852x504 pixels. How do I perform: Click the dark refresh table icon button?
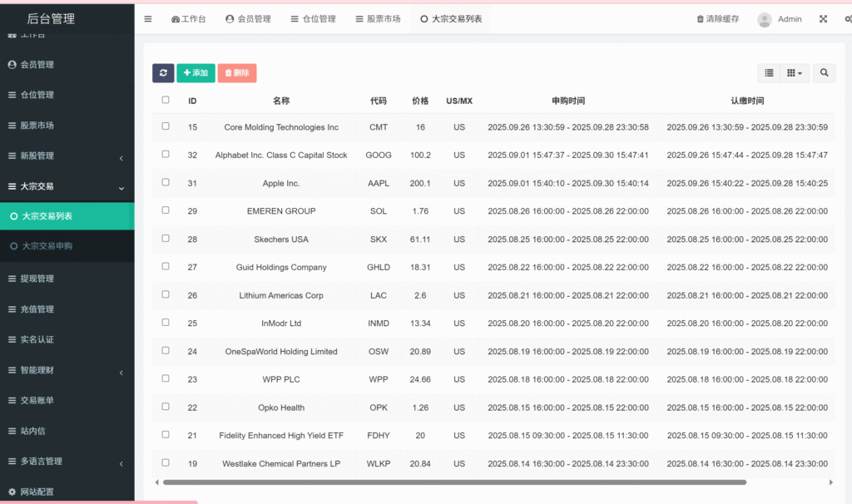163,73
